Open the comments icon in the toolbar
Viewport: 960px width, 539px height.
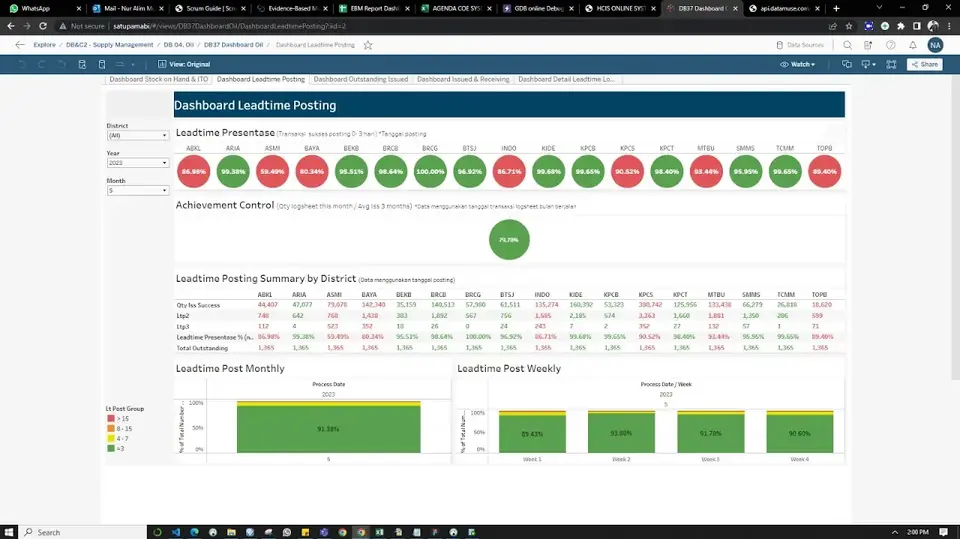tap(847, 64)
